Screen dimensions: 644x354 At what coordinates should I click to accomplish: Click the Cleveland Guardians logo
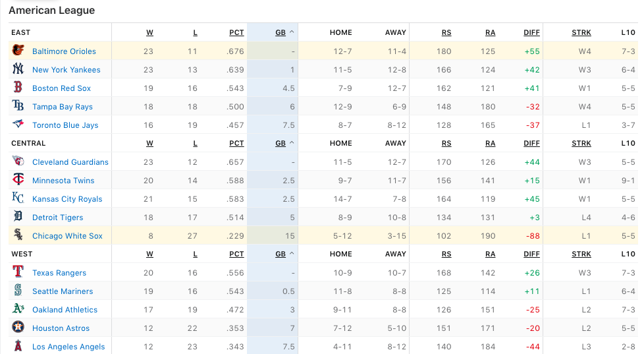coord(18,161)
